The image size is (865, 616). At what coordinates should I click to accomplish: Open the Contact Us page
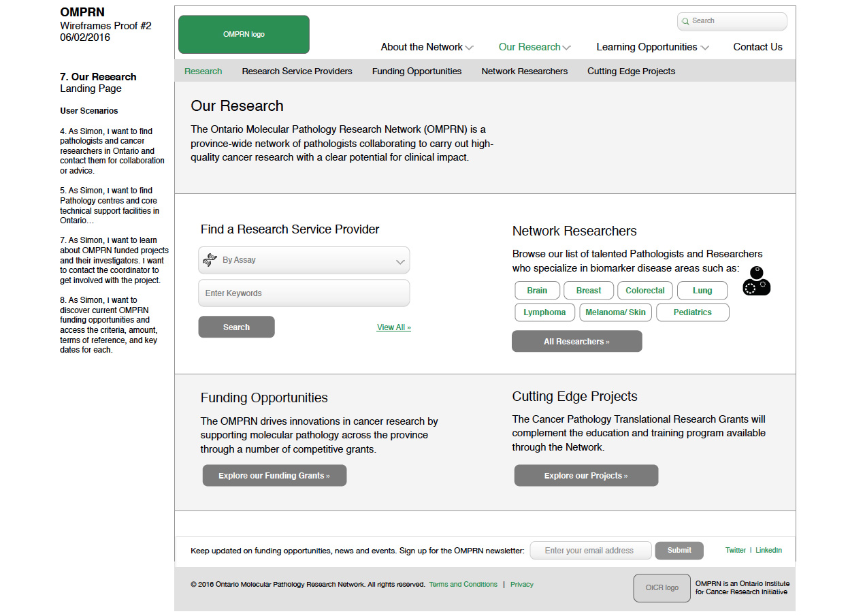click(757, 47)
